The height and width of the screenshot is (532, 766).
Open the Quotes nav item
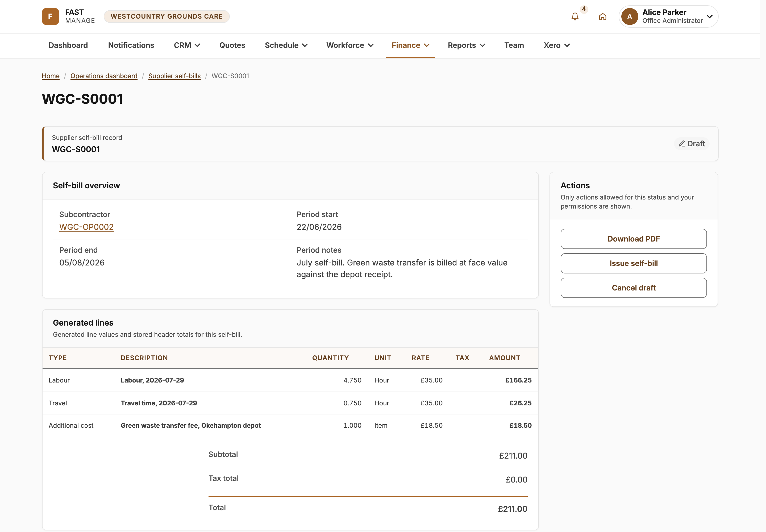pos(232,45)
